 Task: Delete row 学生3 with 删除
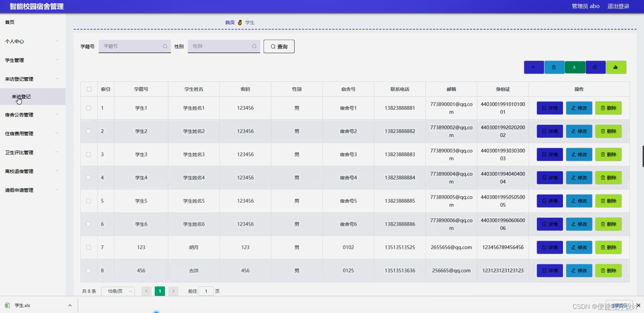[x=608, y=154]
